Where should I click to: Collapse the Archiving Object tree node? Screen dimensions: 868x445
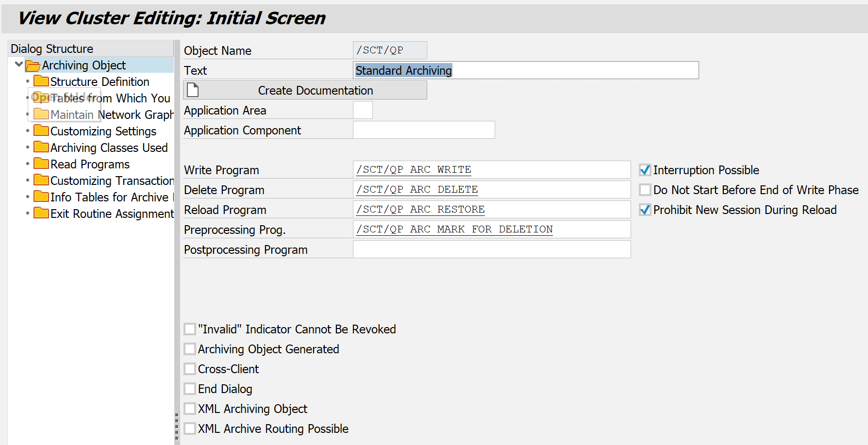tap(19, 65)
